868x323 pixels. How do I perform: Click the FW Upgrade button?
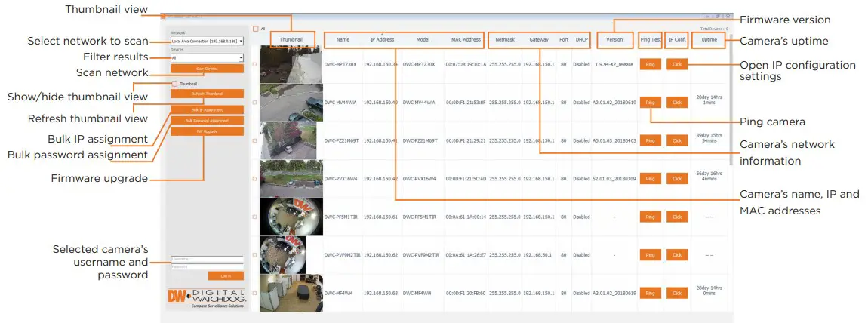coord(207,131)
